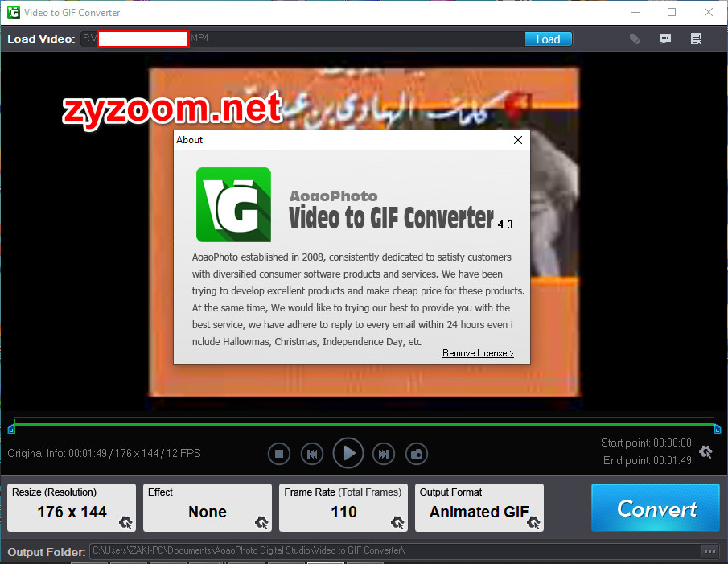Jump to next frame button
This screenshot has height=564, width=728.
coord(384,454)
